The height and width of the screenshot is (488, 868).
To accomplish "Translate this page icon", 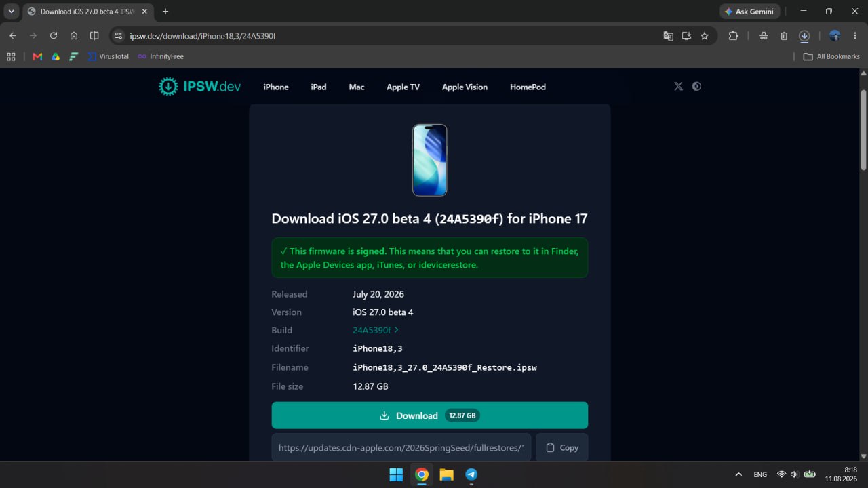I will pos(668,36).
